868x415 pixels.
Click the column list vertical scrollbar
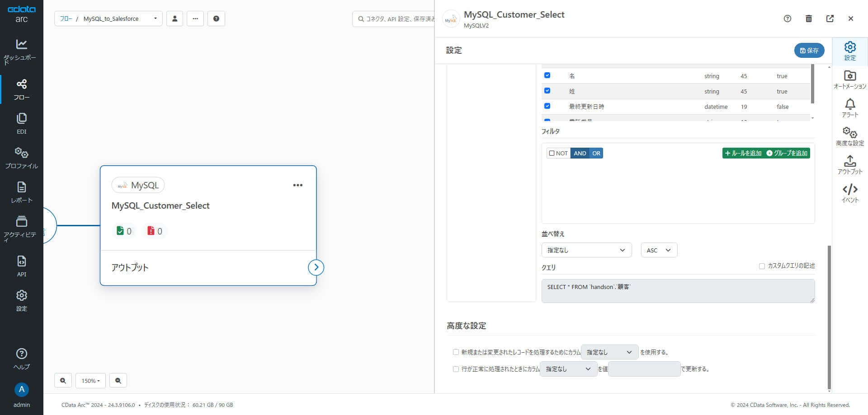812,84
